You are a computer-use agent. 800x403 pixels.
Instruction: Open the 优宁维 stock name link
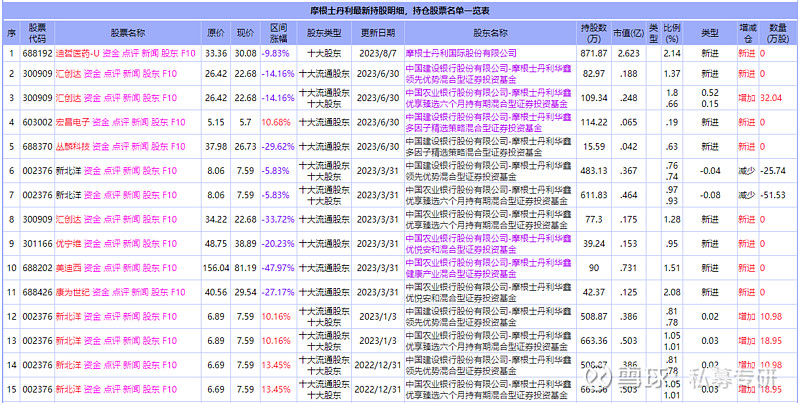coord(68,243)
